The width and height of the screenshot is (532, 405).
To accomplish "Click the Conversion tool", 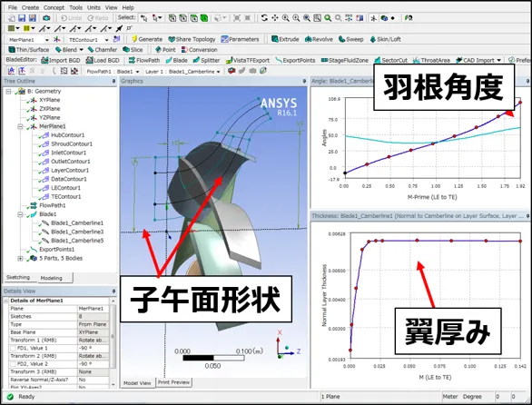I will [x=199, y=50].
